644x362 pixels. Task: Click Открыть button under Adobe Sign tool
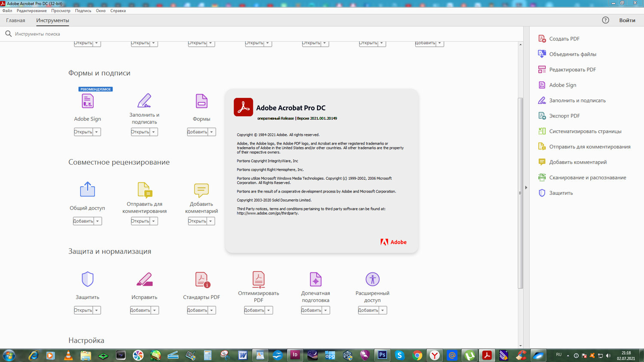(x=83, y=132)
